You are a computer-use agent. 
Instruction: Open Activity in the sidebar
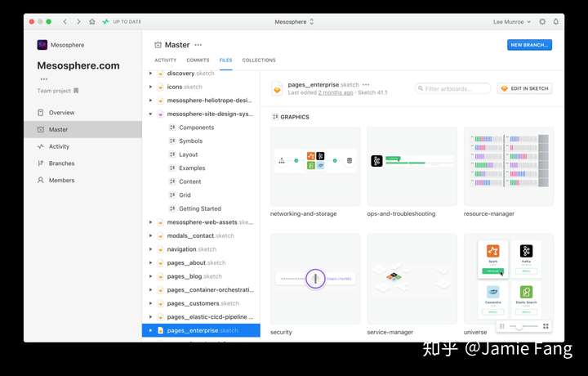point(82,146)
